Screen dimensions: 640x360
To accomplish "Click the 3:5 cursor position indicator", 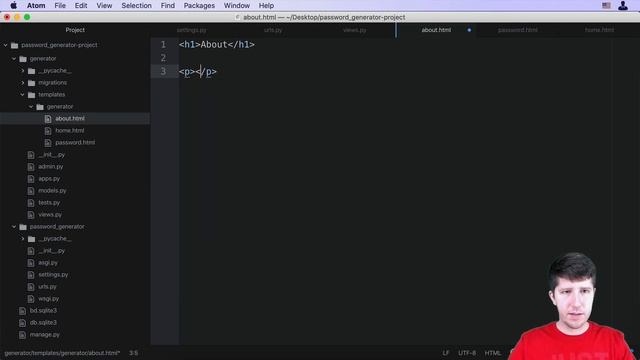I will 134,353.
